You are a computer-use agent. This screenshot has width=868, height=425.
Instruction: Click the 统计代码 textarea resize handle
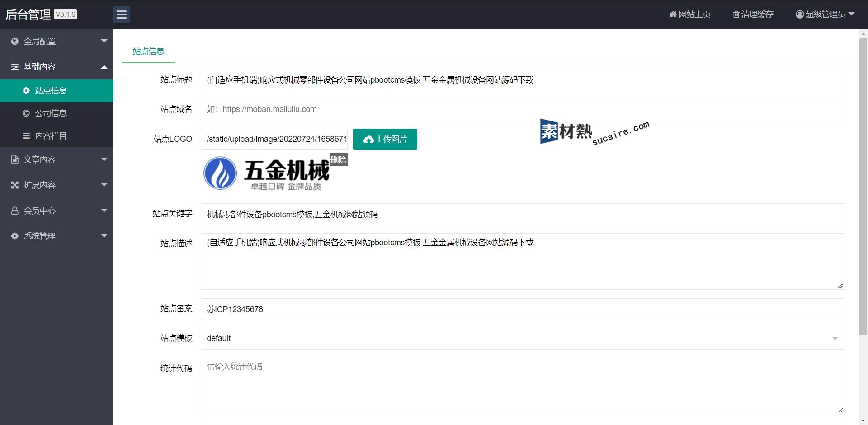click(840, 410)
